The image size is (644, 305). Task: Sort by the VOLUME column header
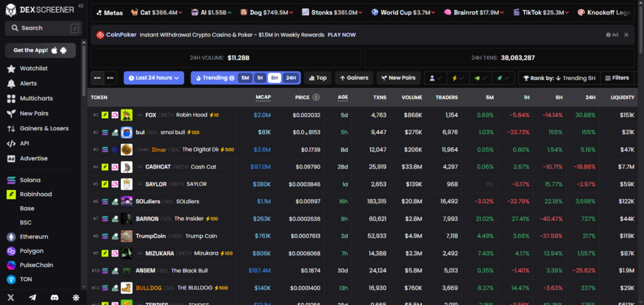(412, 97)
